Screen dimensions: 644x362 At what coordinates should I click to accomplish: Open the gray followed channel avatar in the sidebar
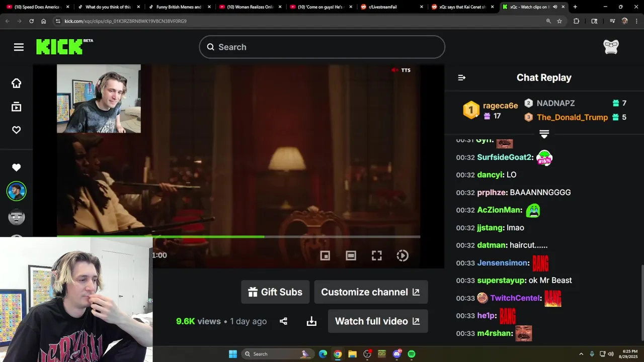pyautogui.click(x=17, y=217)
